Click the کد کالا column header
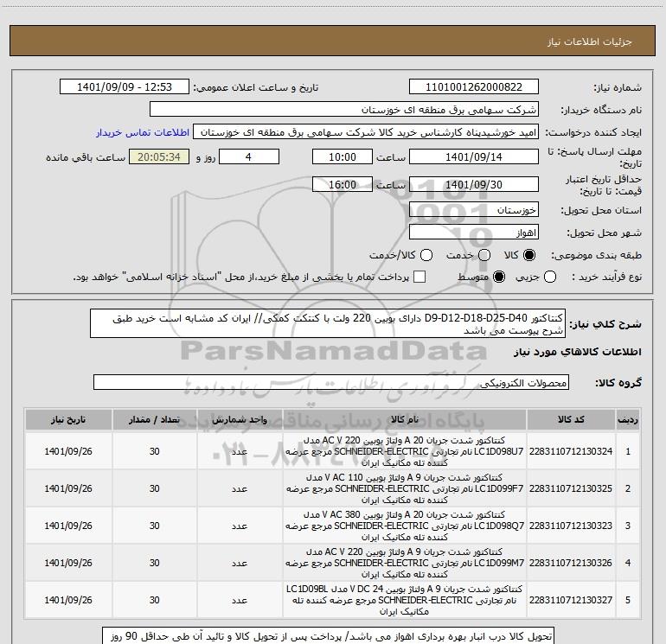 [x=571, y=419]
